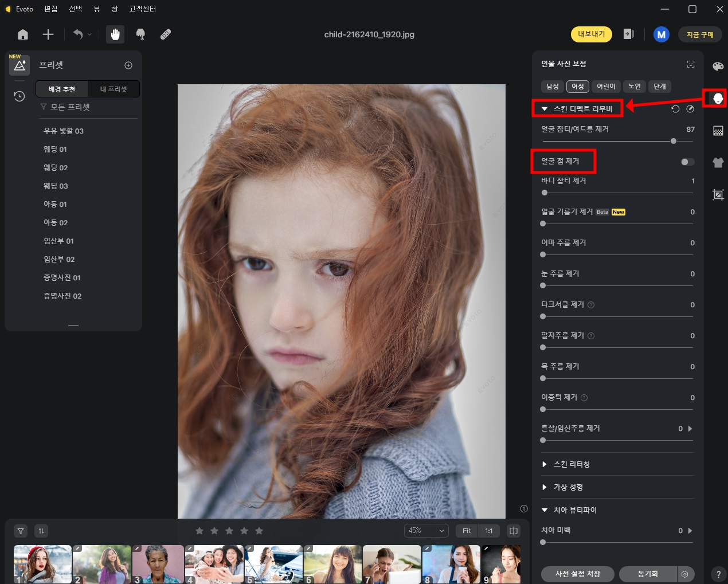Open sync settings gear icon

pyautogui.click(x=685, y=574)
